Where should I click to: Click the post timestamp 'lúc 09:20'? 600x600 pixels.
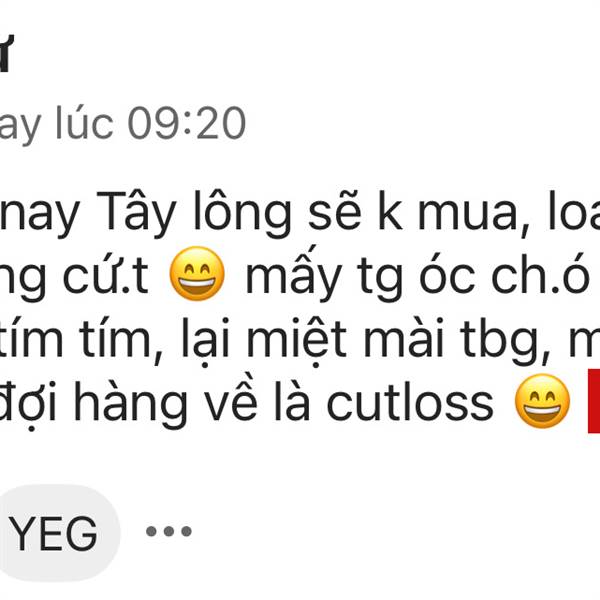pos(150,123)
